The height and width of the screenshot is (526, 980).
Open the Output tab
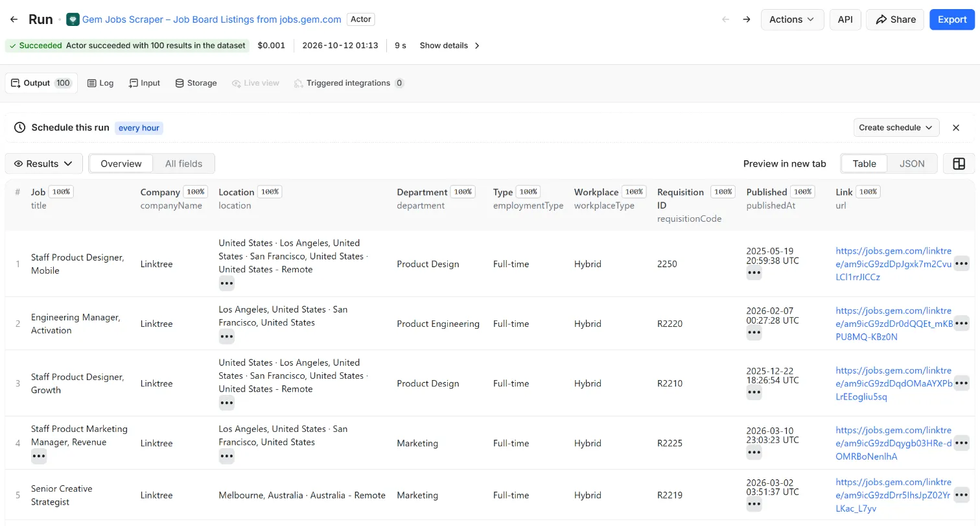tap(41, 83)
